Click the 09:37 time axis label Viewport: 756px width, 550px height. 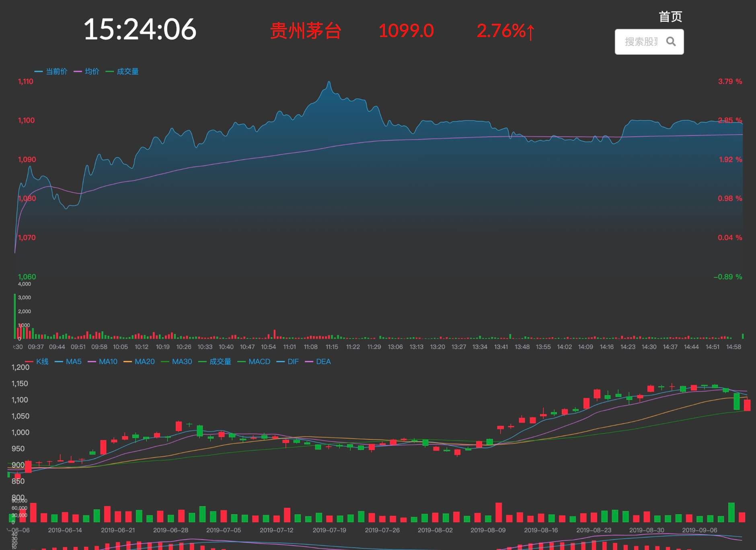coord(36,347)
